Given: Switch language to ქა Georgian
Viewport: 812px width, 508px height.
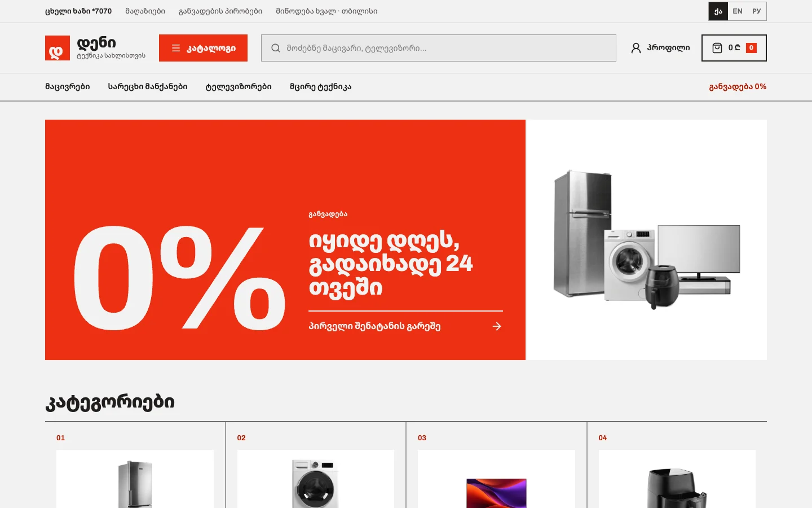Looking at the screenshot, I should (x=718, y=11).
